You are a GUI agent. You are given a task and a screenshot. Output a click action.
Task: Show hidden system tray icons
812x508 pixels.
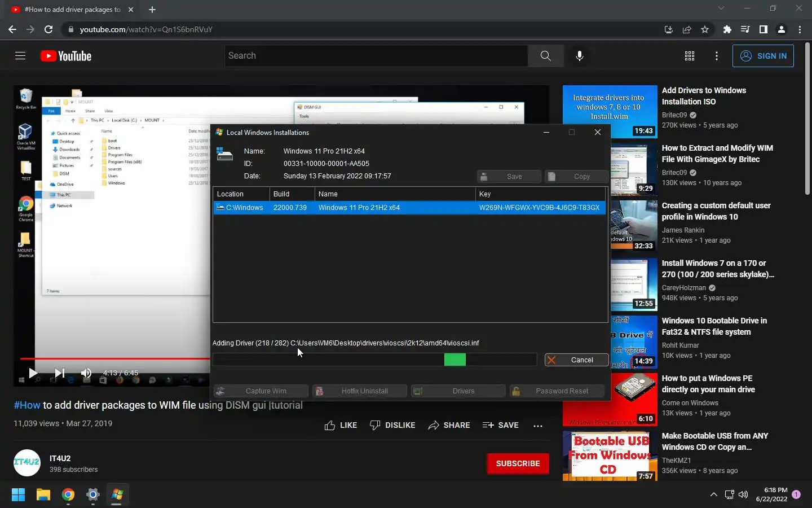[713, 494]
